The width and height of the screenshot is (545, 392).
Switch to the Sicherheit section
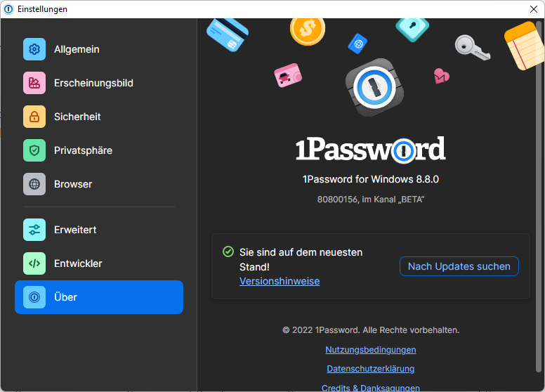tap(99, 117)
